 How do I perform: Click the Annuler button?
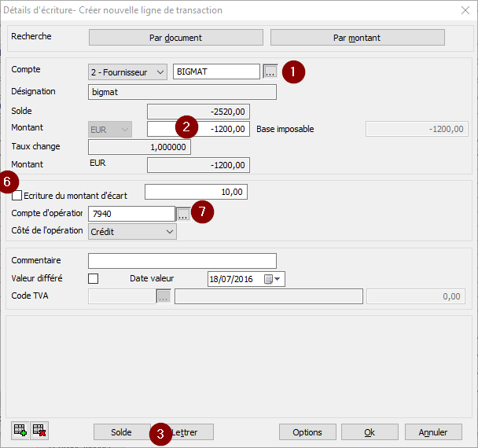click(x=432, y=432)
